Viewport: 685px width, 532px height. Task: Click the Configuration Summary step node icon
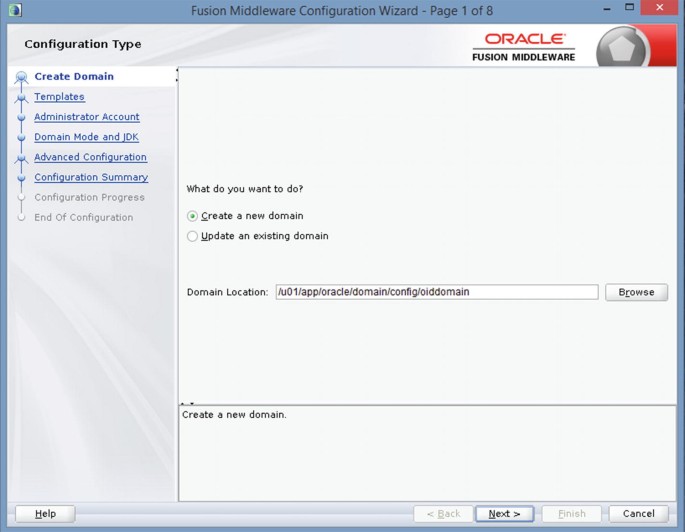(21, 177)
